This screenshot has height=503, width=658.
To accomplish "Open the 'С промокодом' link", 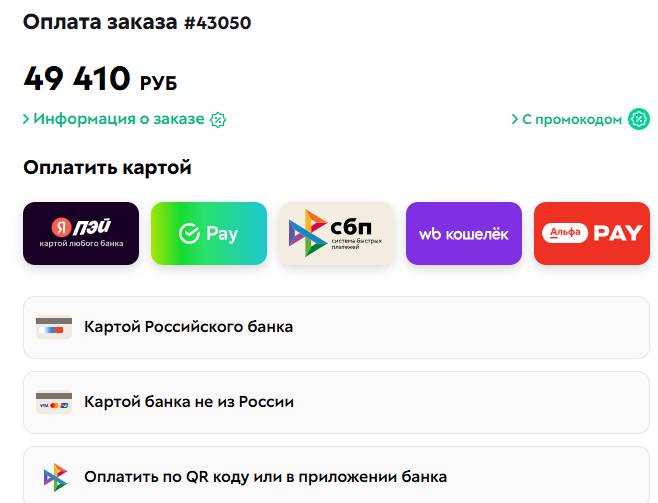I will click(572, 119).
